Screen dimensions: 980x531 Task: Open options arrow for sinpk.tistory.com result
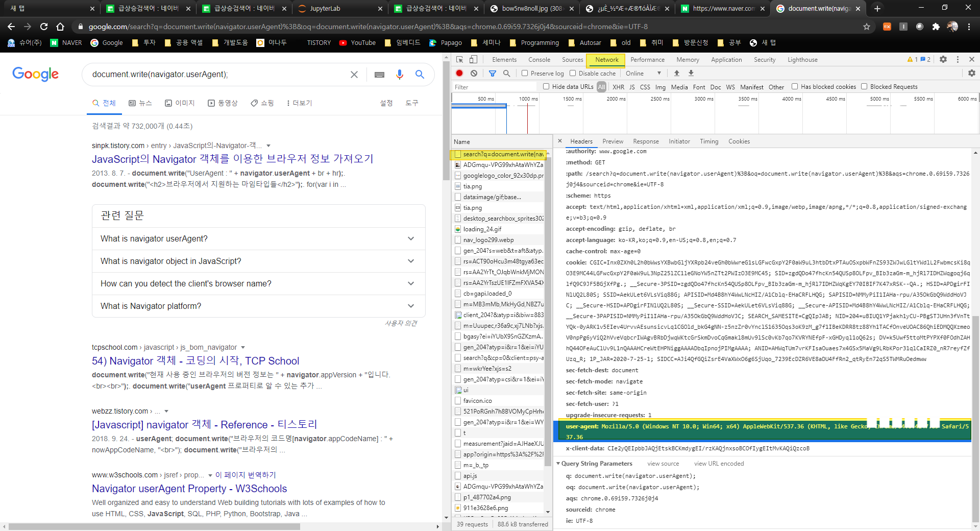coord(268,146)
